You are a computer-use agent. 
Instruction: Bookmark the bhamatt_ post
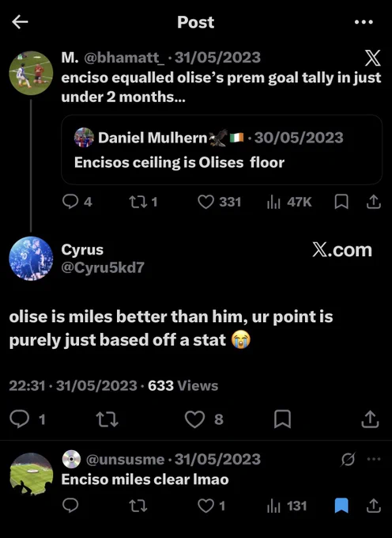341,202
